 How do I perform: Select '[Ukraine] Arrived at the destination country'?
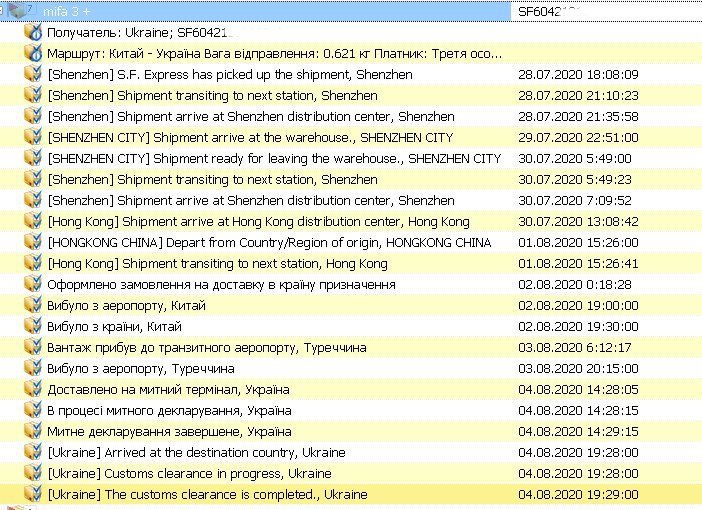click(197, 453)
